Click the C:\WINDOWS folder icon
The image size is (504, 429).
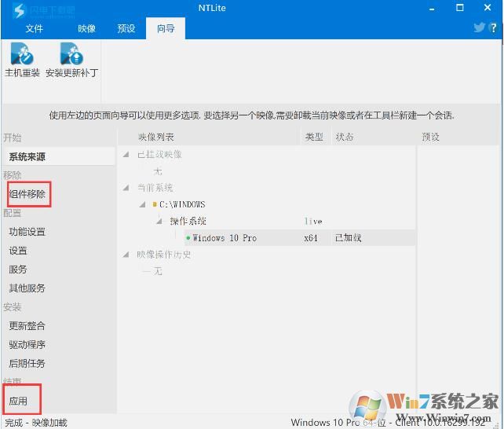(x=155, y=204)
